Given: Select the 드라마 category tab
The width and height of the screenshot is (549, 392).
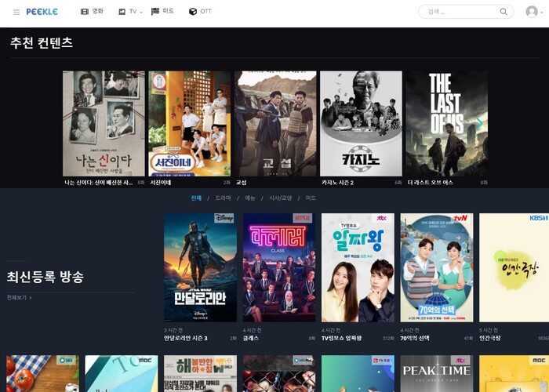Looking at the screenshot, I should click(x=224, y=198).
